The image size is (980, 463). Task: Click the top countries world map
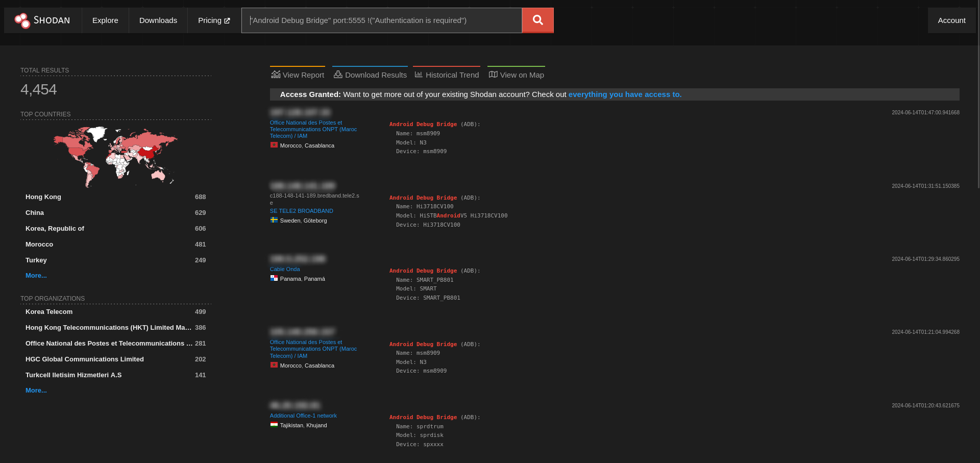(x=116, y=156)
